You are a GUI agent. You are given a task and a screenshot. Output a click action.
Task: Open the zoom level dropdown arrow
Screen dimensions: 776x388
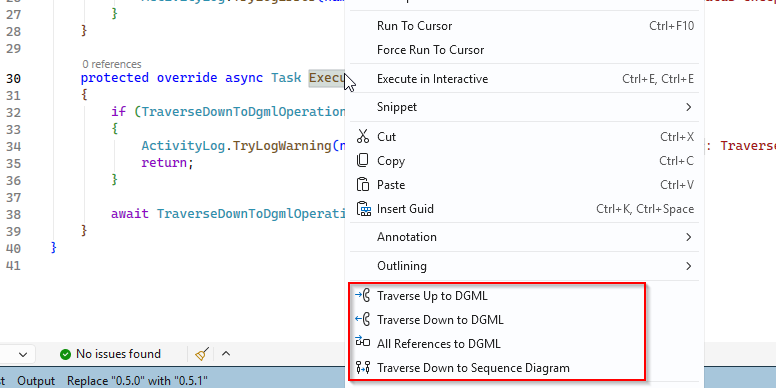(23, 354)
